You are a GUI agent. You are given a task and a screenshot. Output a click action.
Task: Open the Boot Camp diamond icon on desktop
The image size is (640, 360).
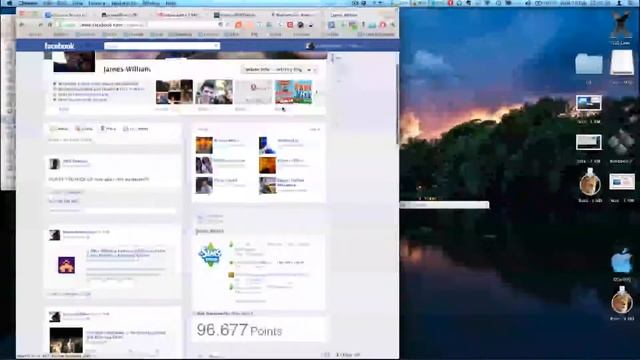click(621, 142)
